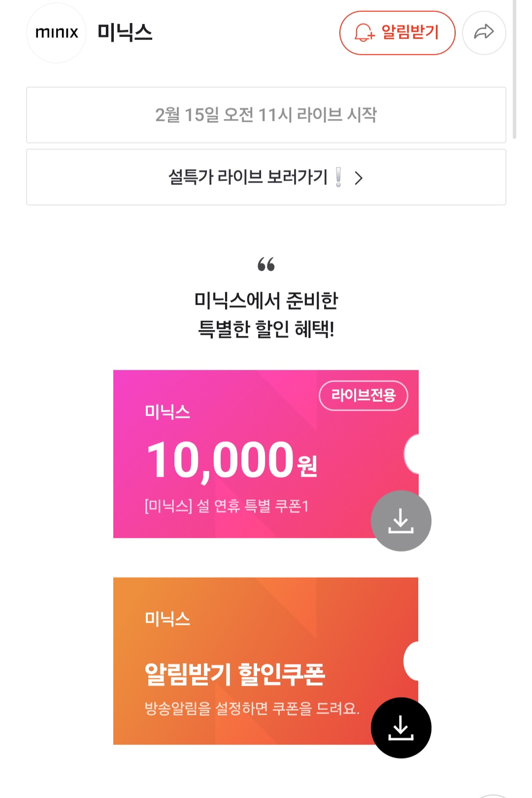The width and height of the screenshot is (532, 798).
Task: Tap the orange 알림받기 할인쿠폰 card
Action: (x=266, y=661)
